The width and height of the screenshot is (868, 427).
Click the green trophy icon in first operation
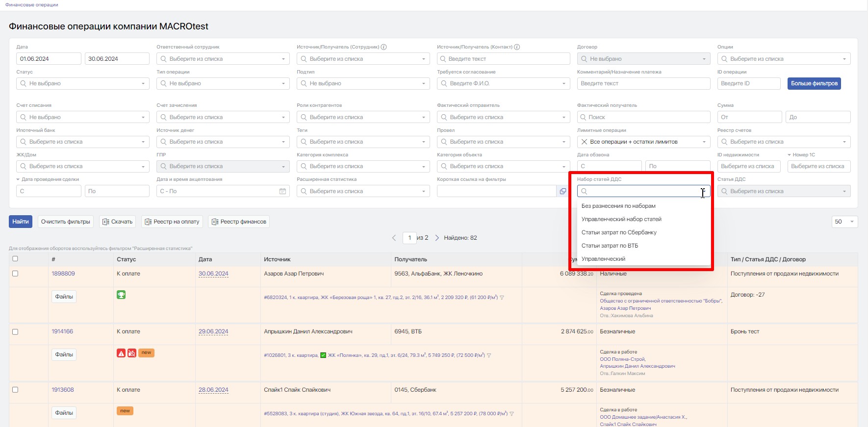121,295
